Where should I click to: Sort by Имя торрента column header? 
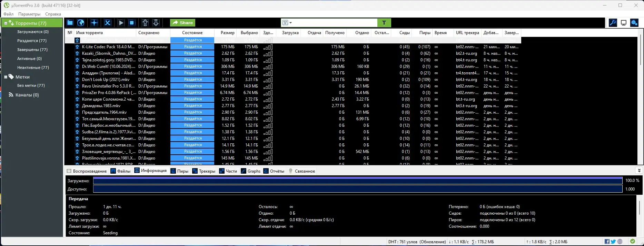[105, 33]
